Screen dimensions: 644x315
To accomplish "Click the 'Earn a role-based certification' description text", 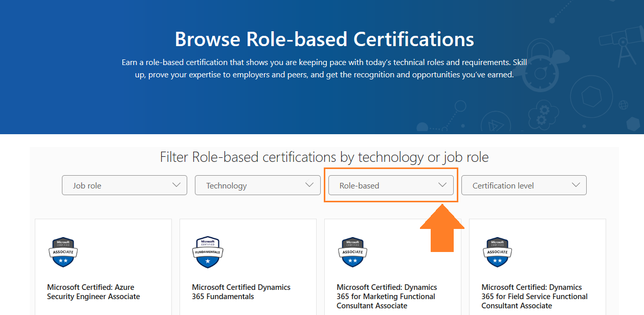I will [324, 68].
